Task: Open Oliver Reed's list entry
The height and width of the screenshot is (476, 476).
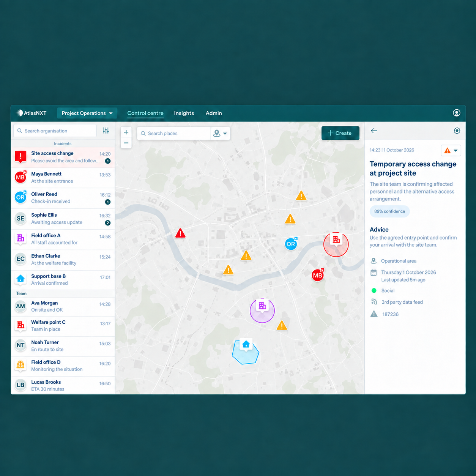Action: [63, 198]
